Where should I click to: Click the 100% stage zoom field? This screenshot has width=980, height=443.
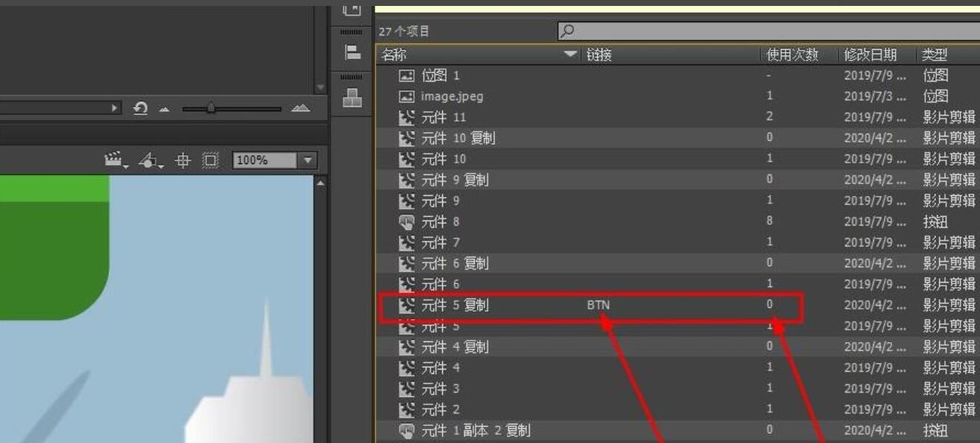pos(266,160)
